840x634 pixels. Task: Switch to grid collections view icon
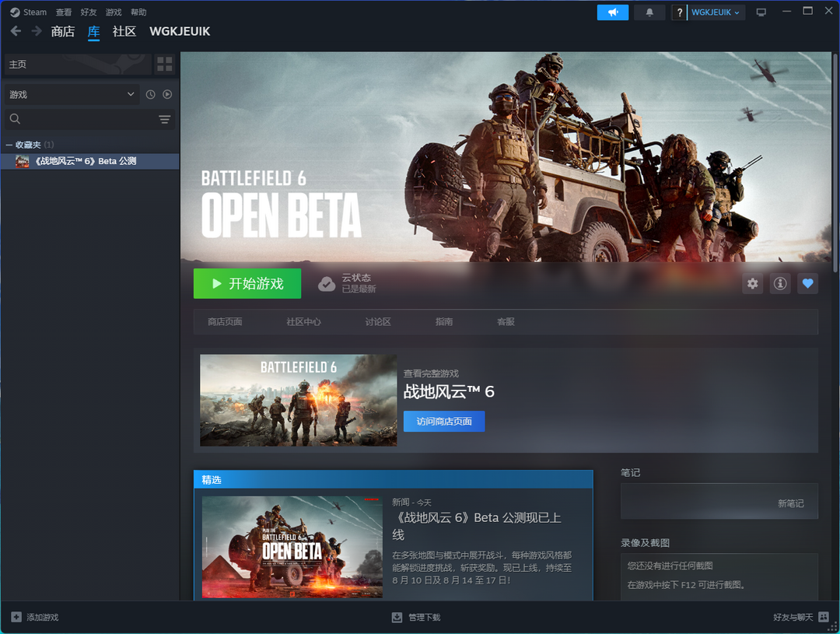(165, 65)
